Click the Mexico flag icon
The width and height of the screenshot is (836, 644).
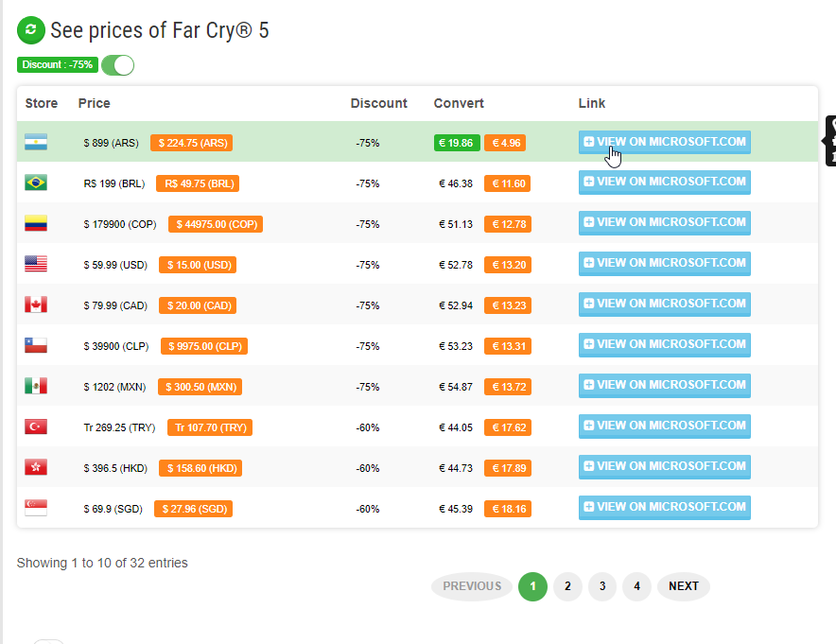pos(36,387)
